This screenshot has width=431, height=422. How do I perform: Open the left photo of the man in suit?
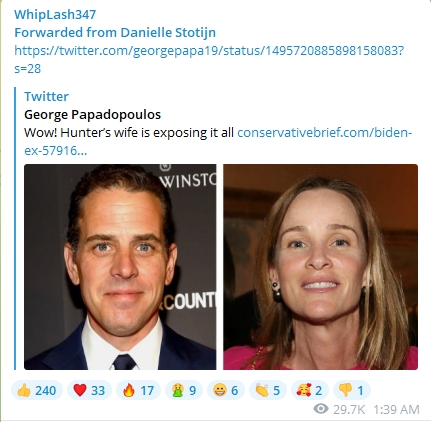click(120, 267)
